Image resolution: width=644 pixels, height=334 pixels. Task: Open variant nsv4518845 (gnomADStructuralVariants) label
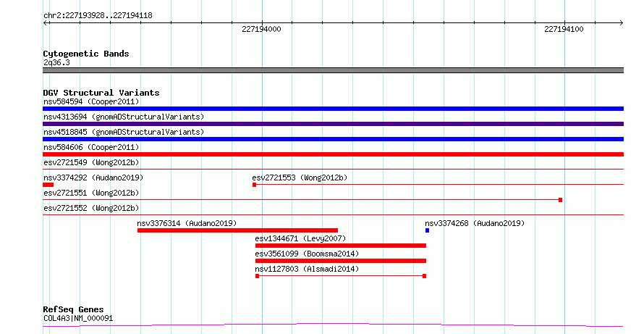coord(124,132)
